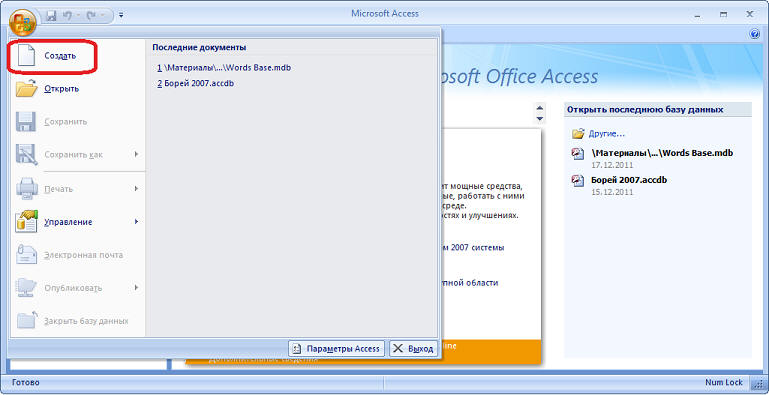
Task: Click the Undo icon in Quick Access toolbar
Action: (x=68, y=15)
